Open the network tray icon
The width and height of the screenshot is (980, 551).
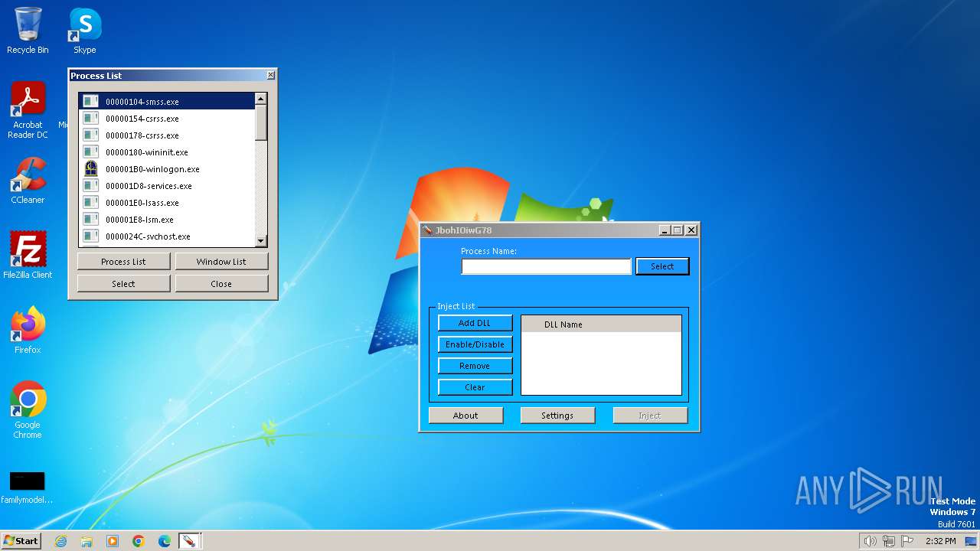pyautogui.click(x=889, y=541)
